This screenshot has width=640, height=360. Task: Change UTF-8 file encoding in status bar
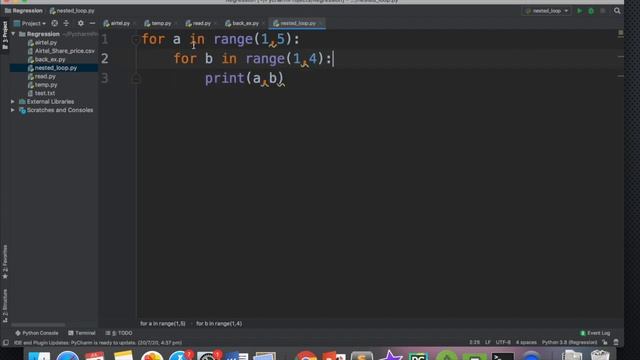[503, 342]
